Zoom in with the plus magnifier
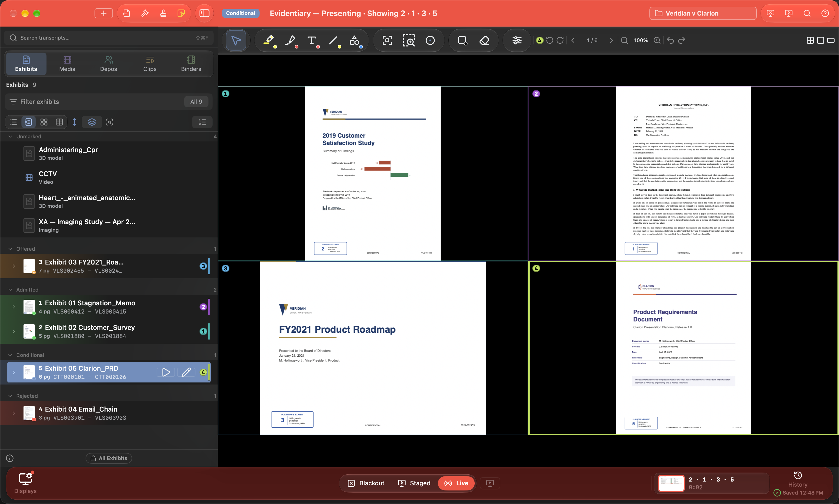 pos(657,40)
